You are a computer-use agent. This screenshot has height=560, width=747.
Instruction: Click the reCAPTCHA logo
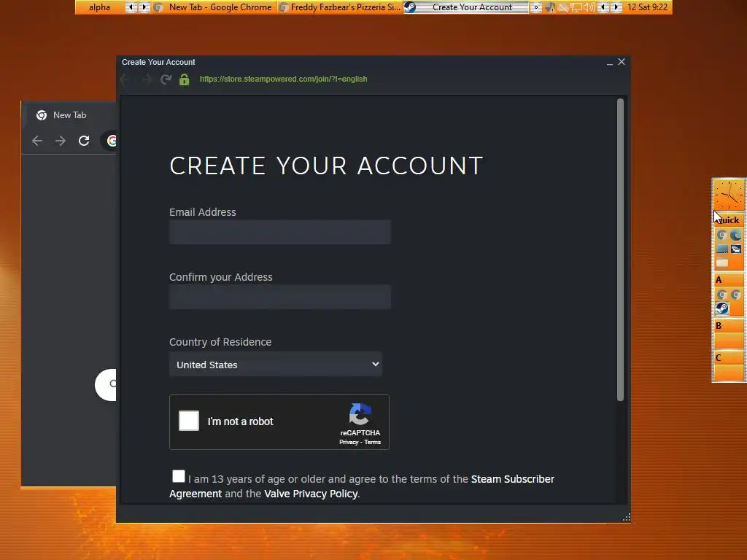pyautogui.click(x=360, y=414)
